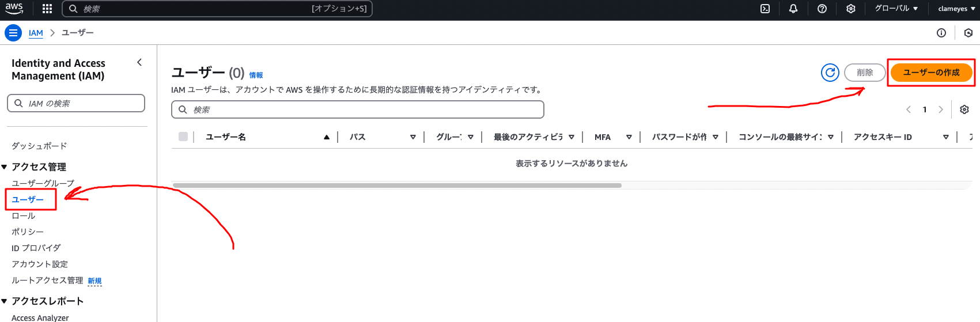This screenshot has height=322, width=980.
Task: Click the 削除 button
Action: tap(865, 73)
